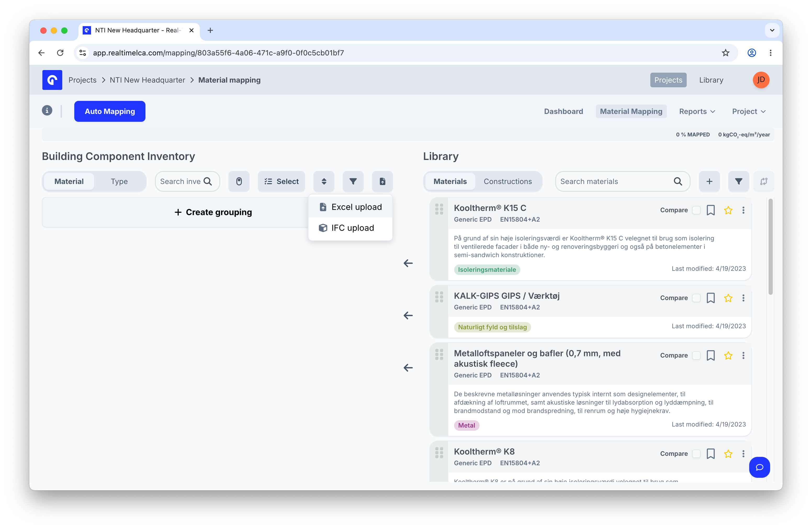Star the Metalloftspaneler og bafler material
Image resolution: width=812 pixels, height=529 pixels.
click(x=728, y=355)
